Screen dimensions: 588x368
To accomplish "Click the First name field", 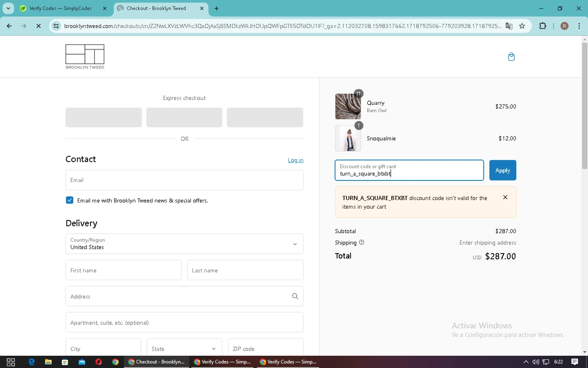I will click(123, 270).
